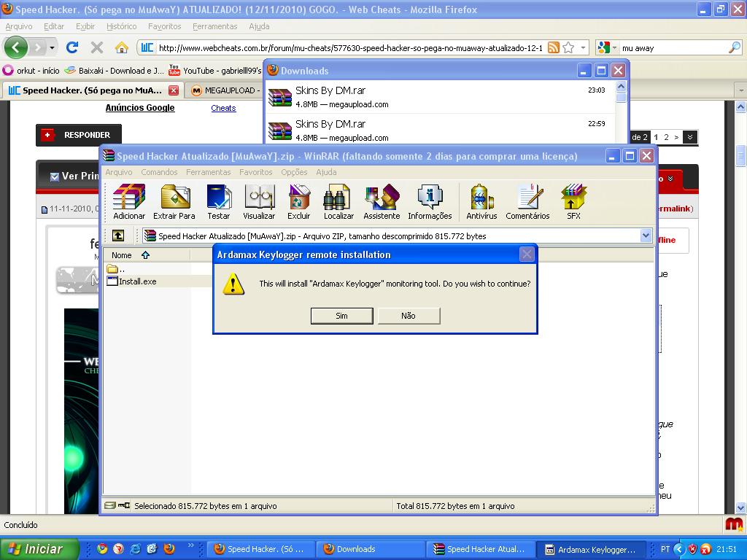This screenshot has width=747, height=560.
Task: Click the Extrair Para toolbar icon
Action: [x=174, y=201]
